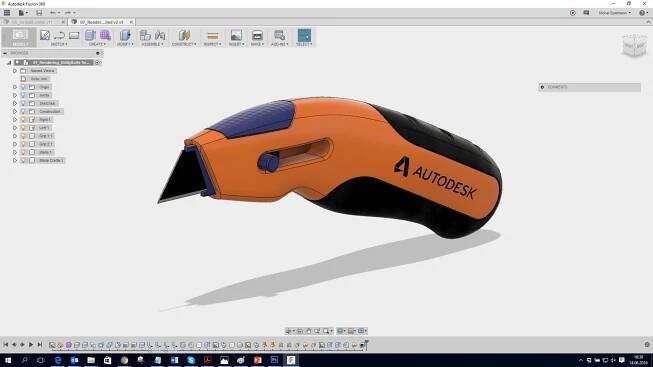Viewport: 653px width, 367px height.
Task: Toggle the Construction folder lightbulb
Action: click(23, 112)
